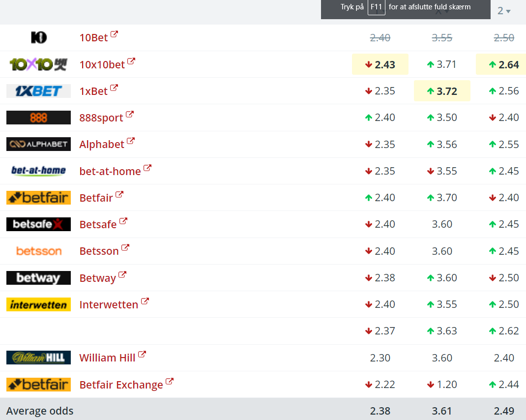Viewport: 526px width, 420px height.
Task: Open the Interwetten bookmaker link
Action: pyautogui.click(x=109, y=304)
